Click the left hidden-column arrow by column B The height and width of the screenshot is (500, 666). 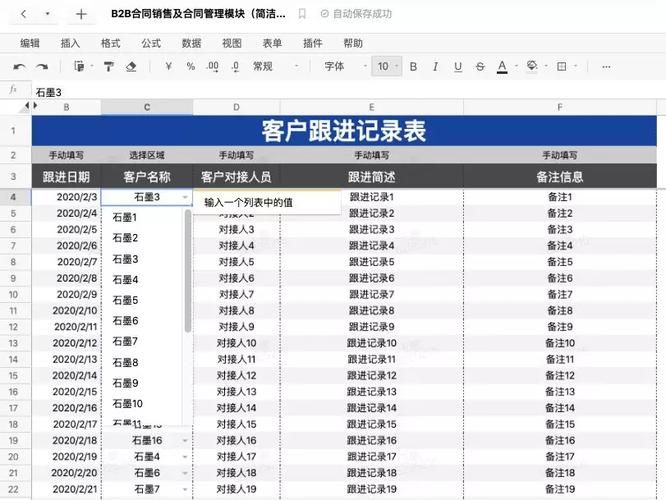(x=27, y=105)
